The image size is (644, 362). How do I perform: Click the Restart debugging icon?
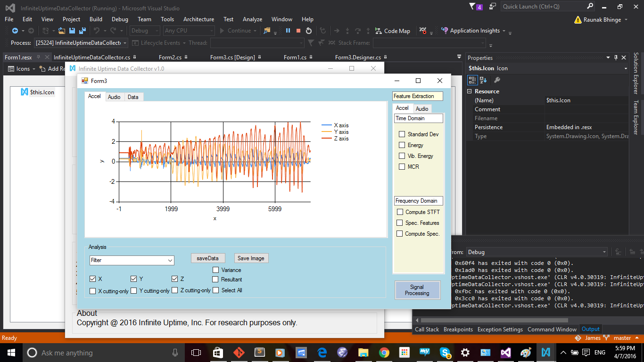[309, 31]
